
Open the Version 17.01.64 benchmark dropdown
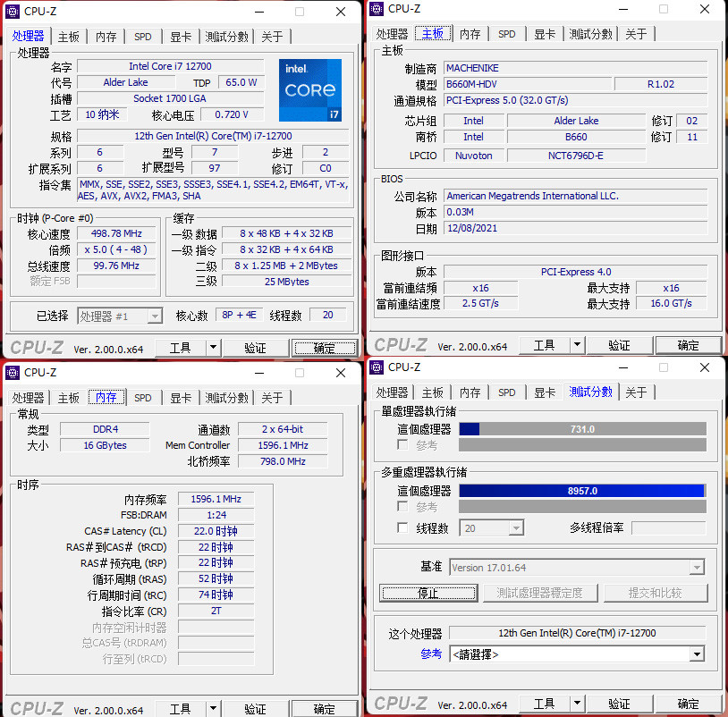(697, 567)
